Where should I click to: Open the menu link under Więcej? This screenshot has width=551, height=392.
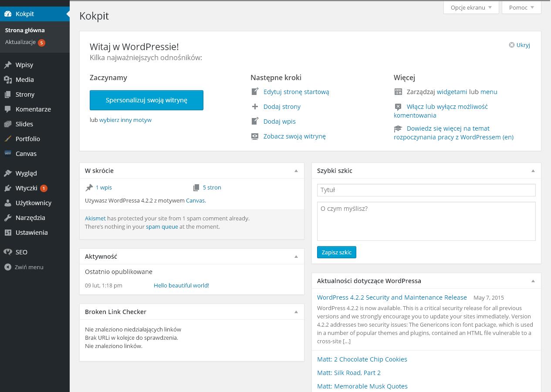point(489,92)
